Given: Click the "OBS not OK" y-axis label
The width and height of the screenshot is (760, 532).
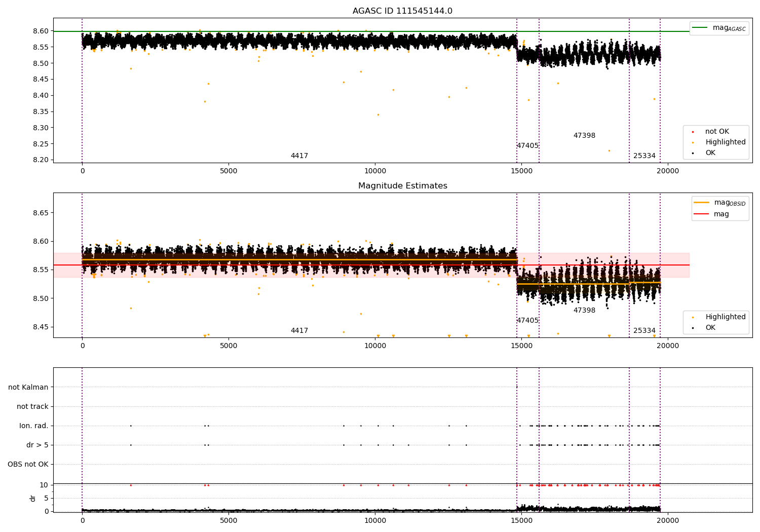Looking at the screenshot, I should click(x=28, y=464).
